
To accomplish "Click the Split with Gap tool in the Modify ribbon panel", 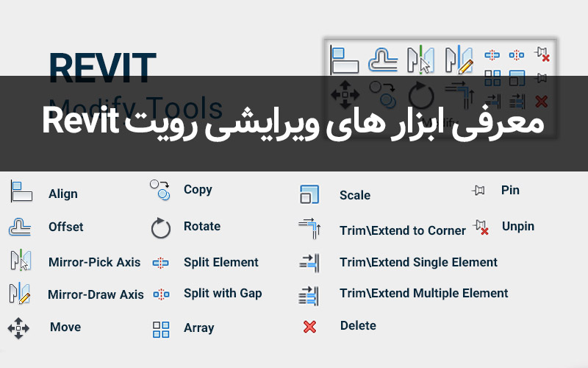I will [x=517, y=55].
